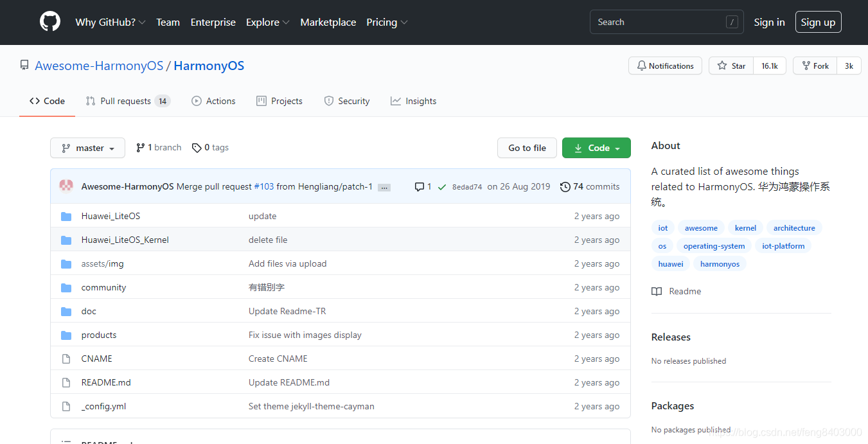Viewport: 868px width, 444px height.
Task: Click the tag icon next to 0 tags
Action: click(197, 148)
